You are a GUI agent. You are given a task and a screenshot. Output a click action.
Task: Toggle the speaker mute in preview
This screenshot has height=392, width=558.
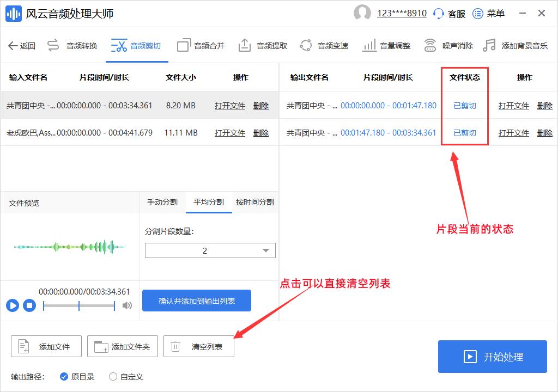click(127, 306)
